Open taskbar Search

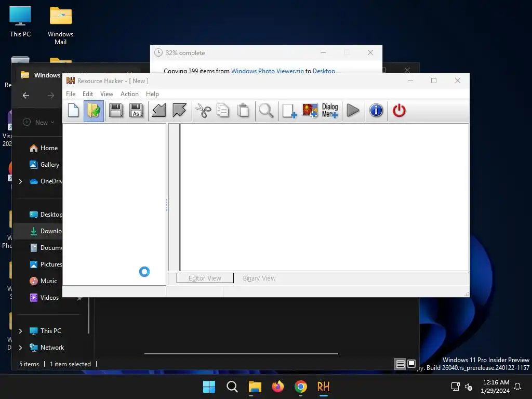point(232,387)
